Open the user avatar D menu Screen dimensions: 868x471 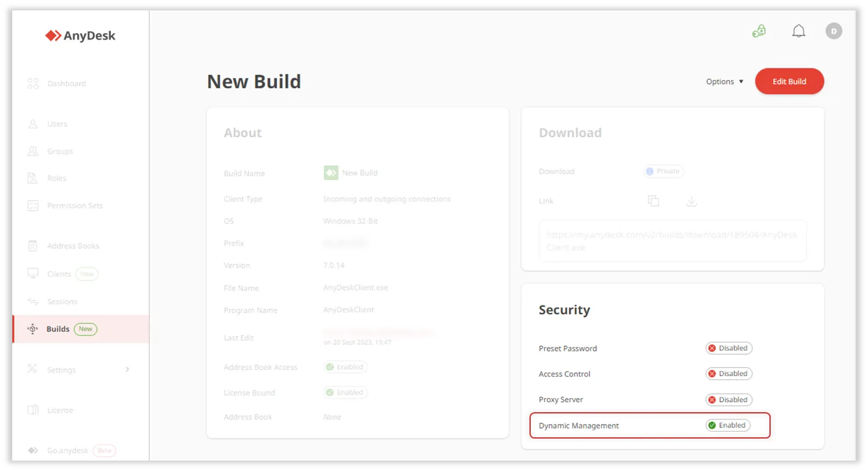click(x=833, y=31)
